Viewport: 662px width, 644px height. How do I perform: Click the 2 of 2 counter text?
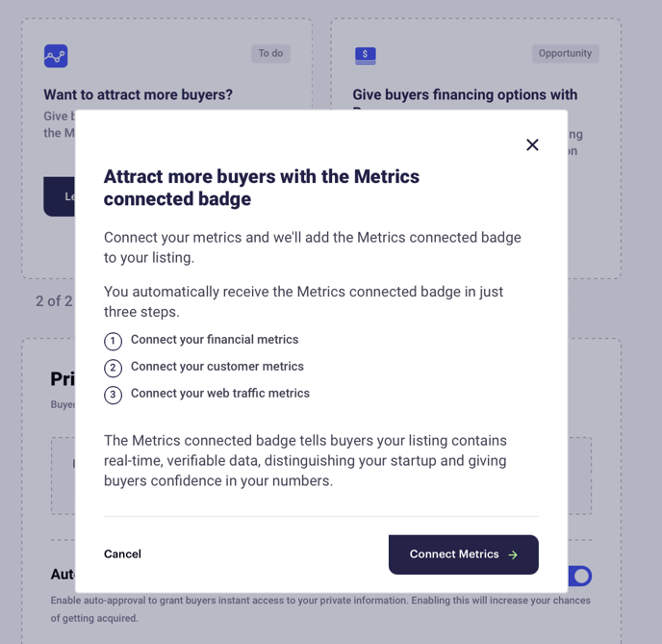(x=54, y=301)
